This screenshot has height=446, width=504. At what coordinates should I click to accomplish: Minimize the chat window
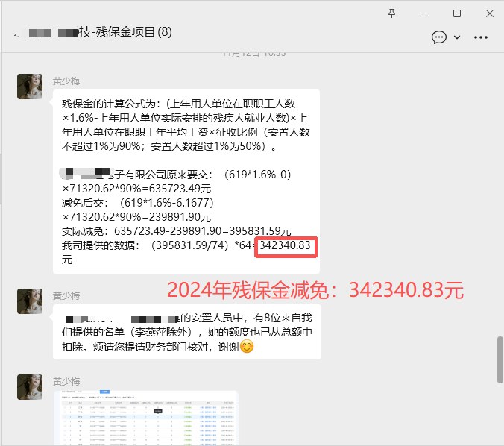point(424,13)
